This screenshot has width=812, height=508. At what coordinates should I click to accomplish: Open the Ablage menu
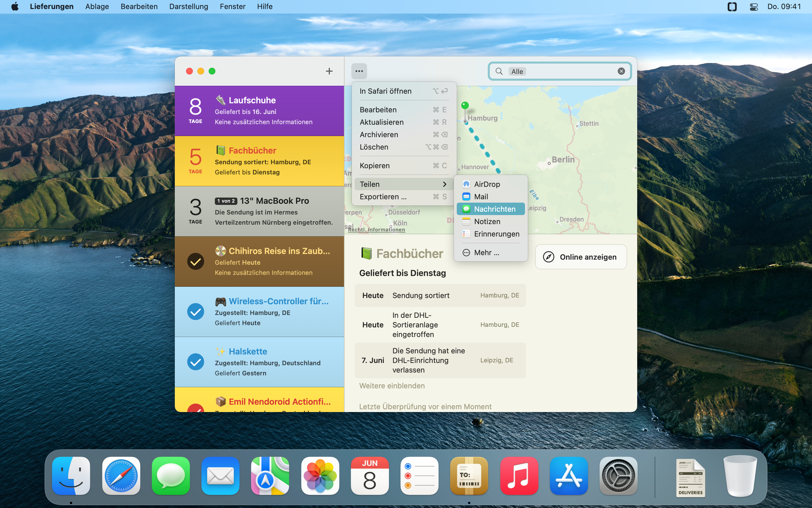pyautogui.click(x=97, y=6)
